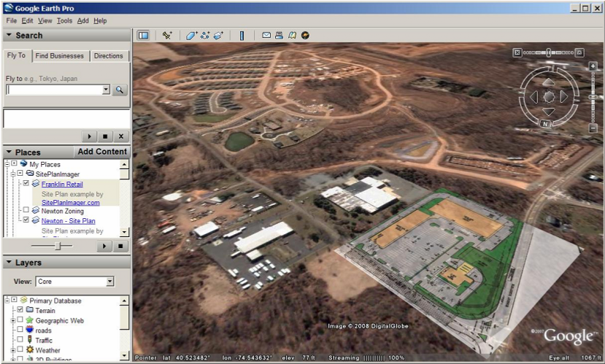Open the View menu

click(x=45, y=21)
